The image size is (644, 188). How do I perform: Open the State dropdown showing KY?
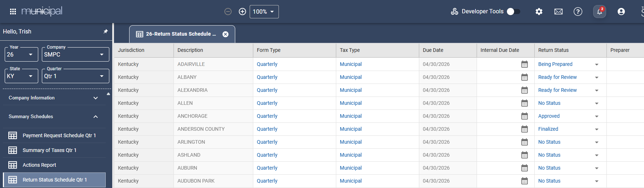[x=21, y=76]
